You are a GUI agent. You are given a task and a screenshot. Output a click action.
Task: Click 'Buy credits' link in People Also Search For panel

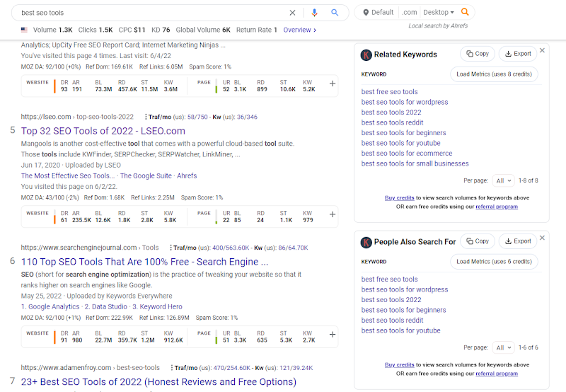pos(399,365)
